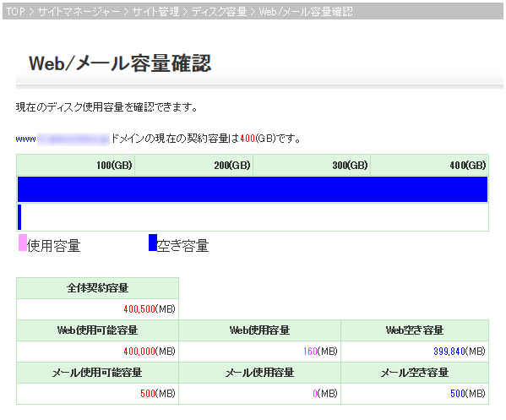Screen dimensions: 506x420
Task: Click the Web空き容量 399,840(MB) value
Action: click(x=460, y=351)
